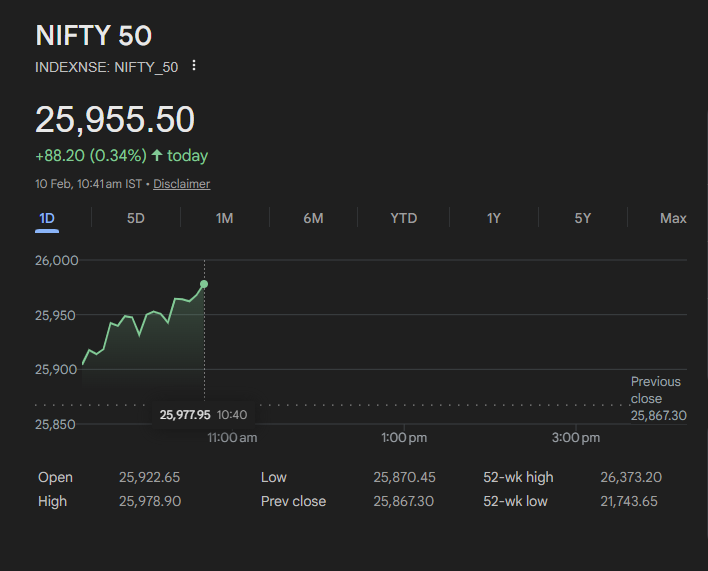Image resolution: width=708 pixels, height=571 pixels.
Task: Click the 25,955.50 index price
Action: [x=115, y=120]
